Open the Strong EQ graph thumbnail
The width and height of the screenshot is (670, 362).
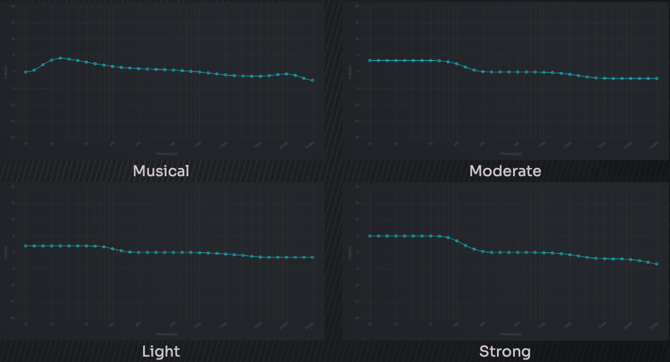(x=505, y=261)
